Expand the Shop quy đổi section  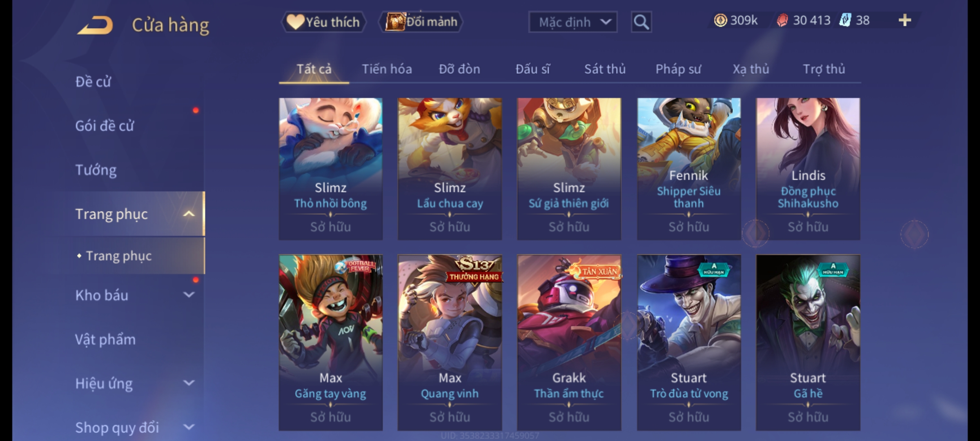coord(189,427)
